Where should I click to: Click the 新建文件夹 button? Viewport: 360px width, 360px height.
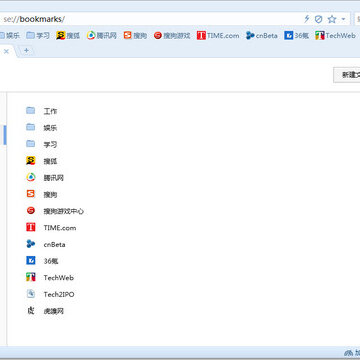[x=347, y=75]
